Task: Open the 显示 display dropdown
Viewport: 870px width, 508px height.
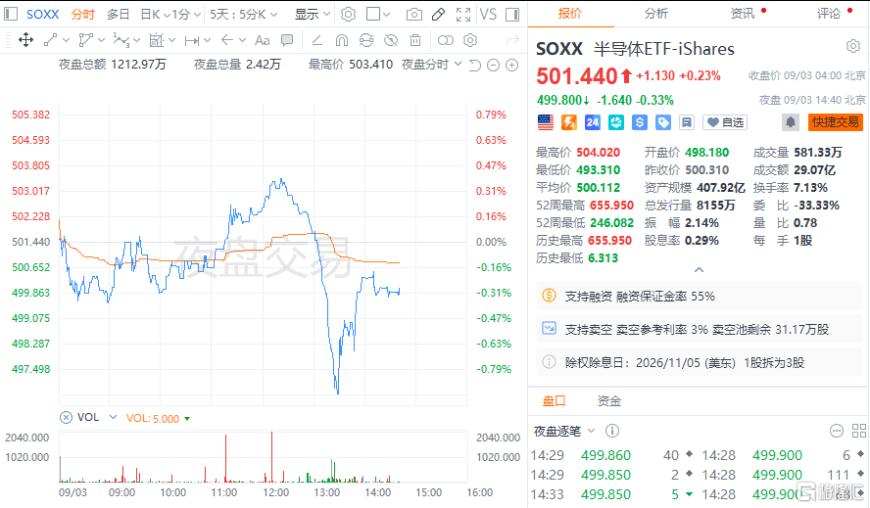Action: pyautogui.click(x=312, y=14)
